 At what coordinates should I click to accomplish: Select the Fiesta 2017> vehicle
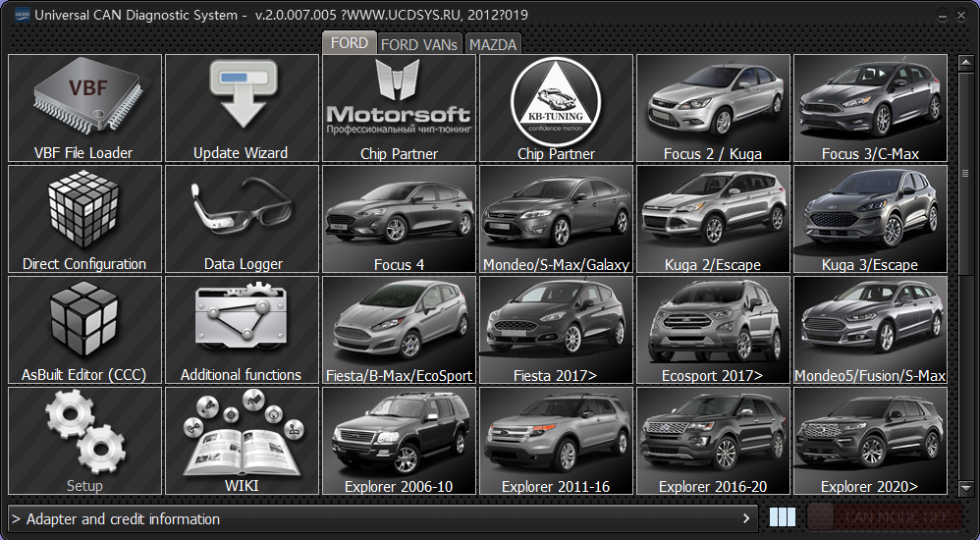click(x=556, y=330)
